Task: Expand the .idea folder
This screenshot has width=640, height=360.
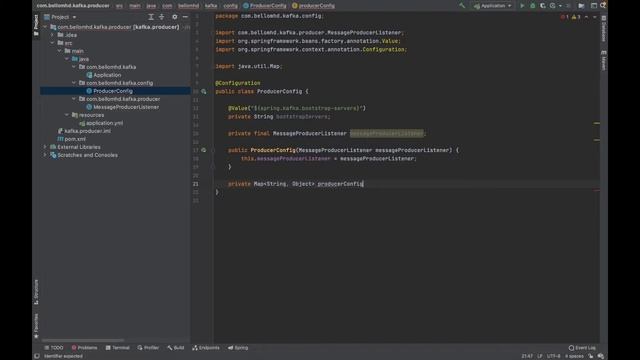Action: tap(52, 35)
